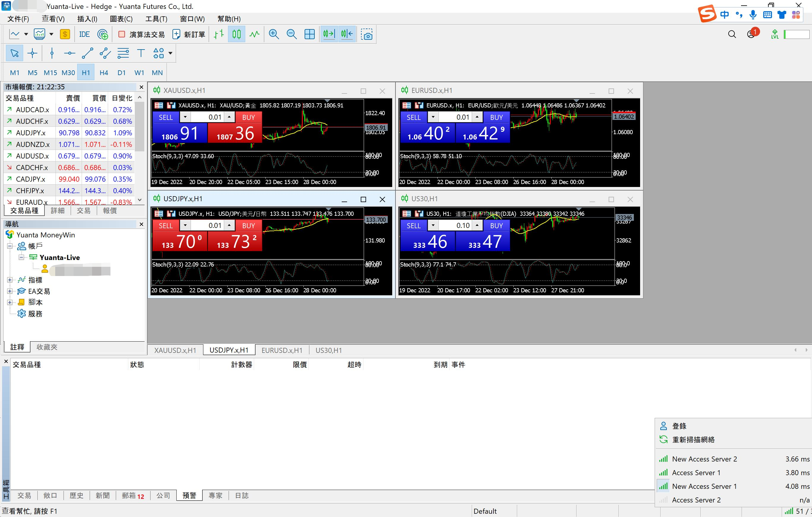Expand the EA交易 tree node
Screen dimensions: 812x517
(x=10, y=291)
